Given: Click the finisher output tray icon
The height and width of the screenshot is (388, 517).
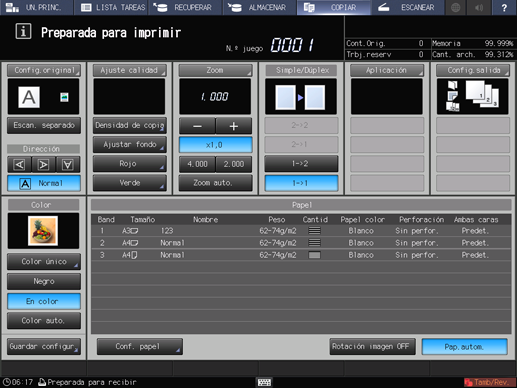Looking at the screenshot, I should coord(453,96).
